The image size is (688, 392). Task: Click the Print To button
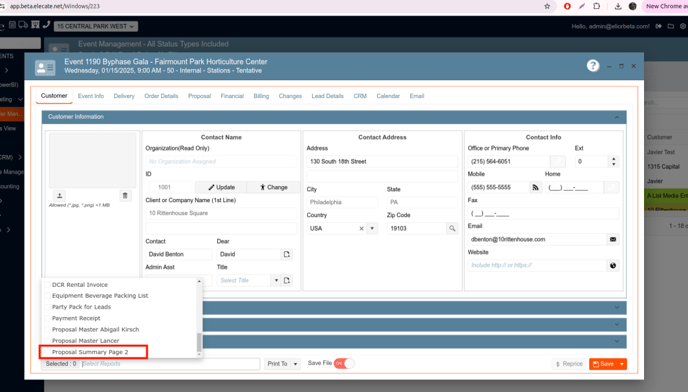[277, 364]
